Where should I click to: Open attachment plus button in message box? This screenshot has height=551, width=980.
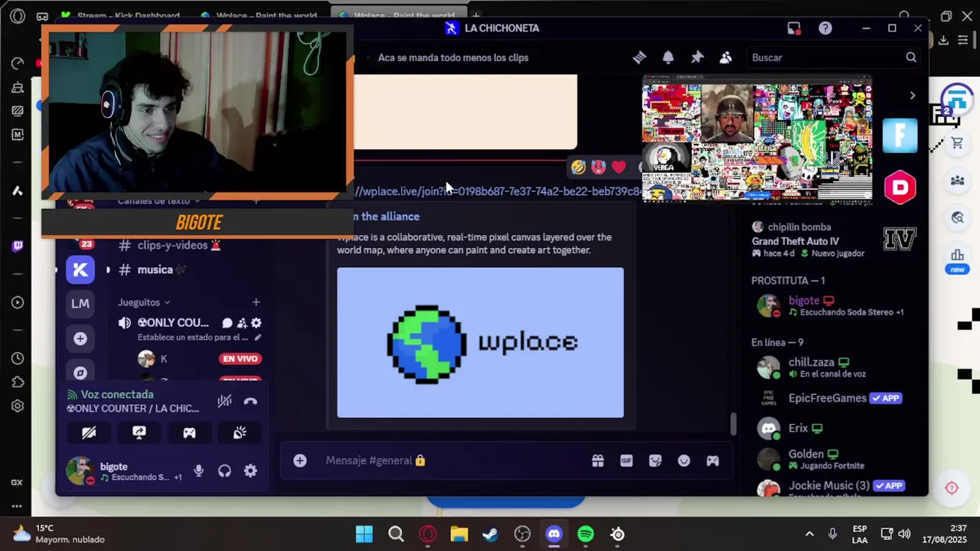pyautogui.click(x=300, y=461)
